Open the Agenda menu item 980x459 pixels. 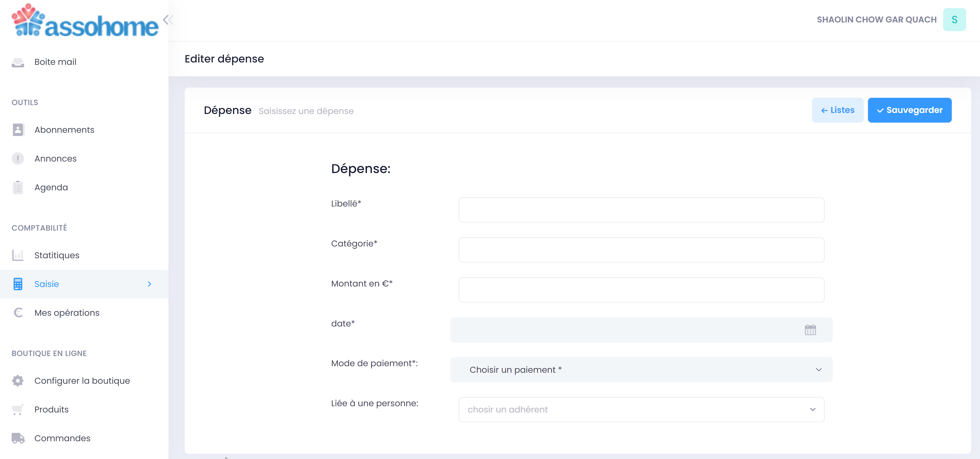pyautogui.click(x=51, y=187)
